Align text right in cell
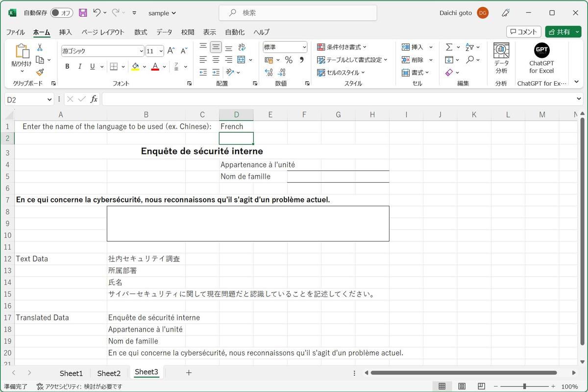The width and height of the screenshot is (588, 392). (x=228, y=60)
